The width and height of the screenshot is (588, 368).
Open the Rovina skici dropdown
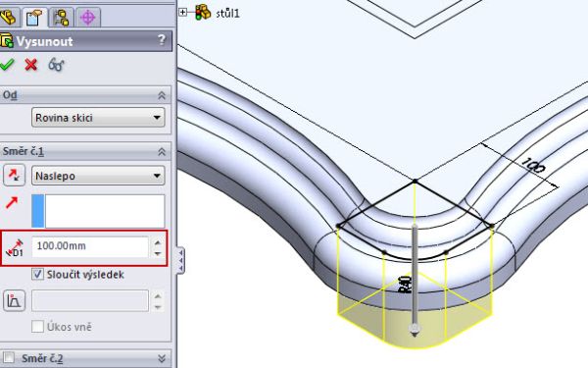[98, 118]
